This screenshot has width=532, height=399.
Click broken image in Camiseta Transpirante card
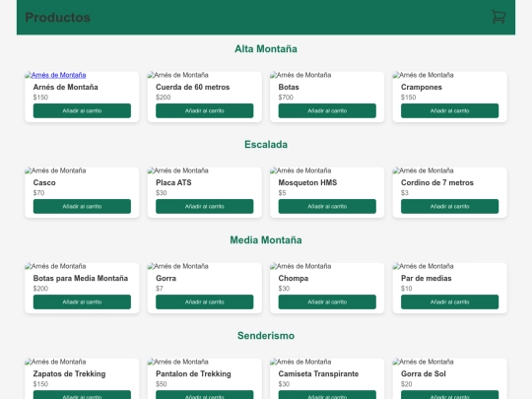(300, 362)
